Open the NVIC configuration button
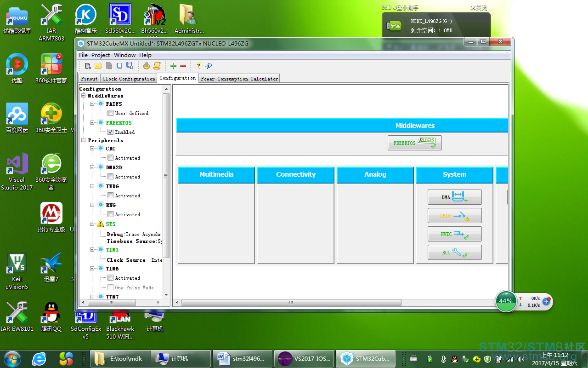The width and height of the screenshot is (588, 368). (x=455, y=234)
